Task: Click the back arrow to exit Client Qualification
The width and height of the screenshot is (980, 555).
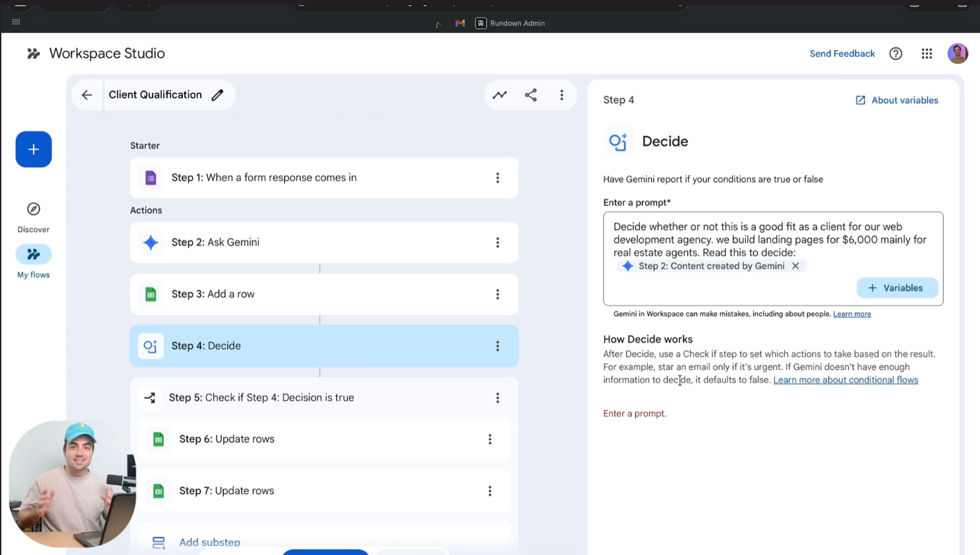Action: (86, 95)
